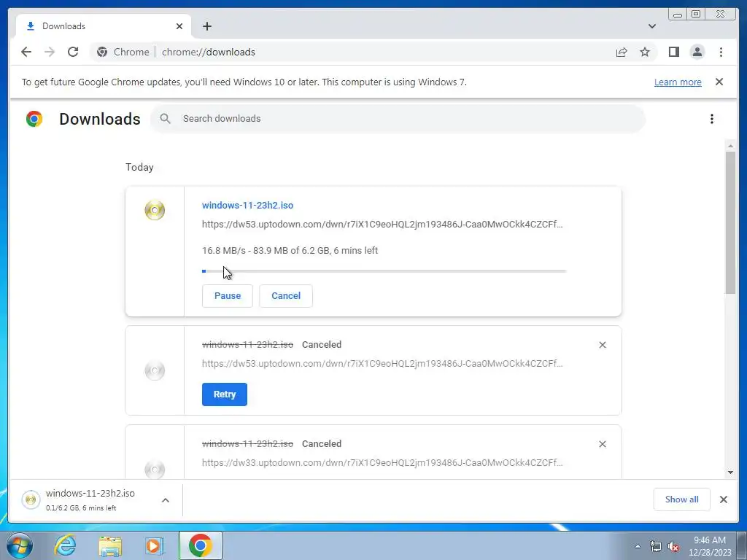
Task: Open the Windows Start menu
Action: click(19, 545)
